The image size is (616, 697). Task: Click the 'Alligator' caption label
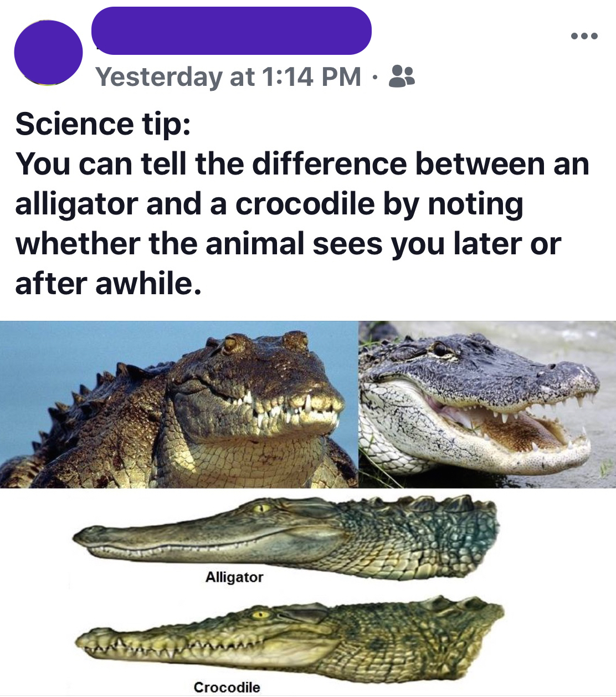pyautogui.click(x=234, y=578)
